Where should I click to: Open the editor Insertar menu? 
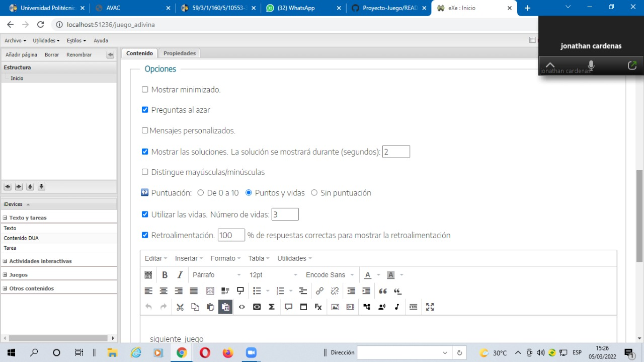tap(189, 258)
